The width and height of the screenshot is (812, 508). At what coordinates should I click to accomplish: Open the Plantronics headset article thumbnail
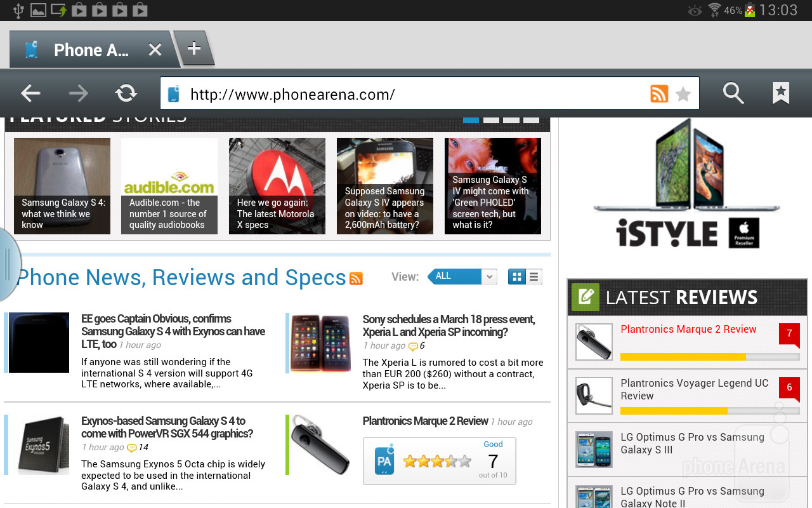coord(320,445)
